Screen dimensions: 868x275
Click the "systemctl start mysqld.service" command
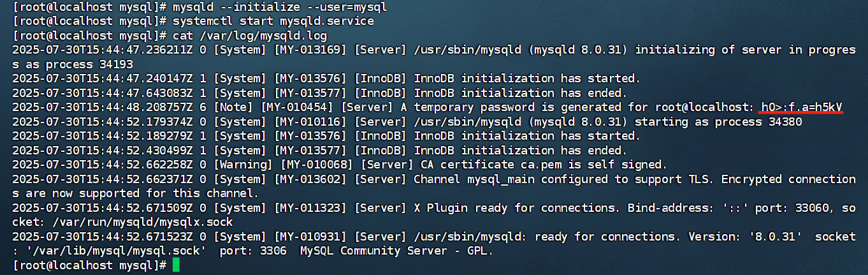point(273,21)
